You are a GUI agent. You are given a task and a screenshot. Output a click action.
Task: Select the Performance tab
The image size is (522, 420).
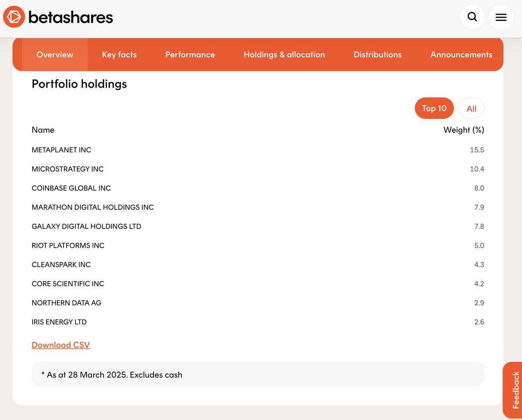click(x=190, y=54)
